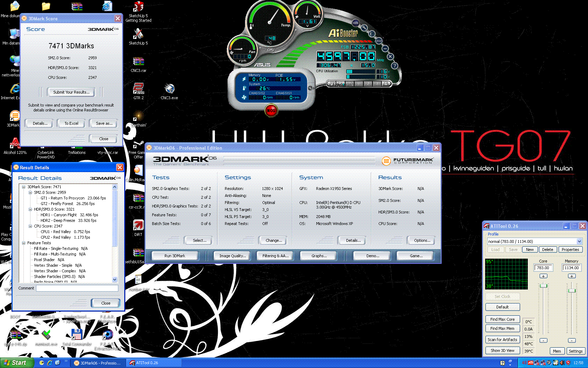Collapse the CPU Score: 2347 node
The width and height of the screenshot is (588, 368).
[x=30, y=226]
